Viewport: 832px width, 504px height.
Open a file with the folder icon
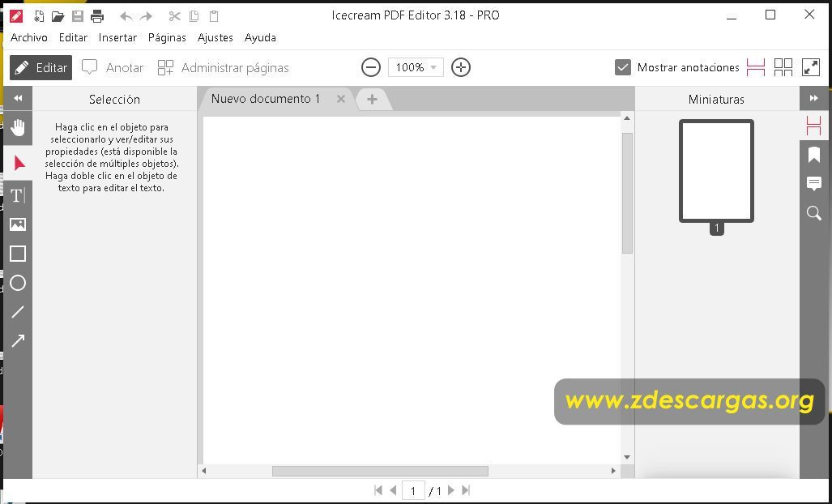(x=58, y=16)
